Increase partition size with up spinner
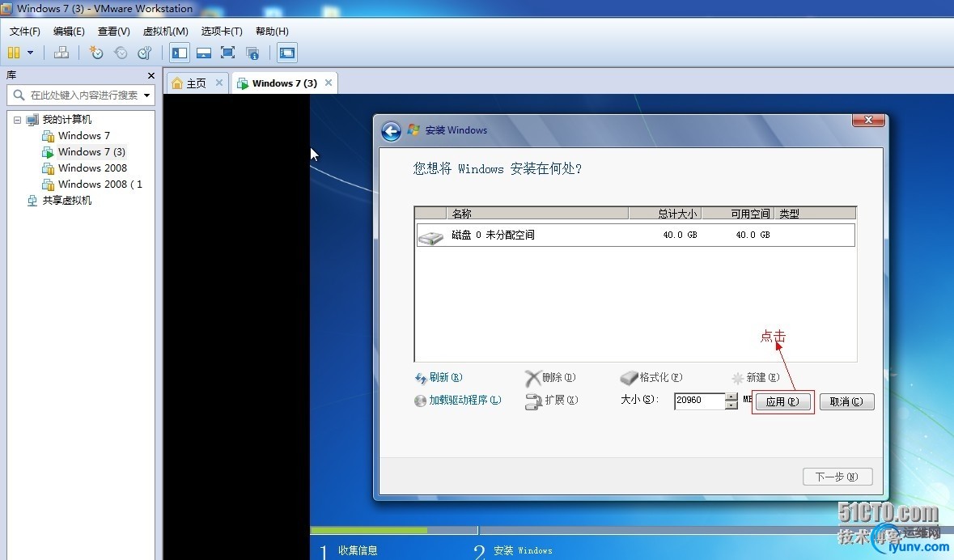 pyautogui.click(x=731, y=397)
